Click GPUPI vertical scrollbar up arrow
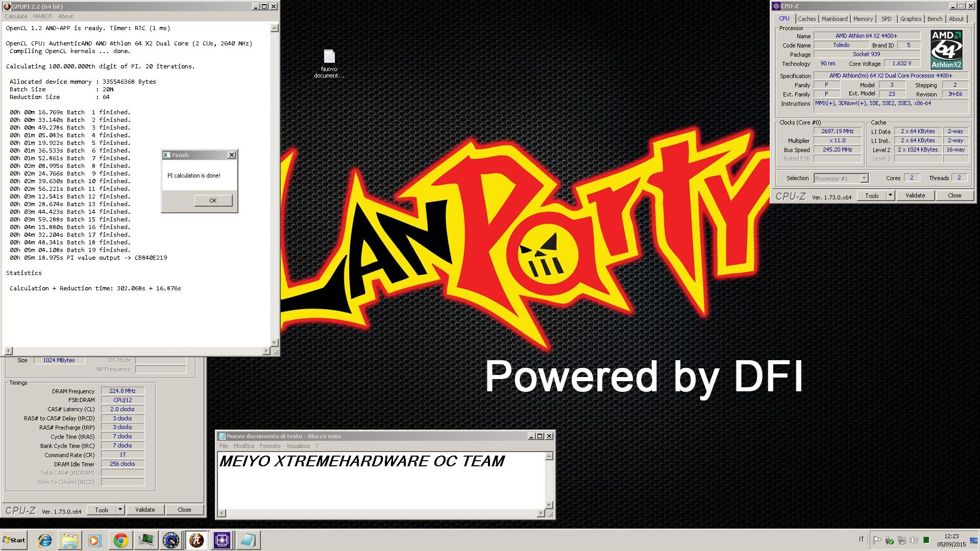Screen dimensions: 980x551 275,28
